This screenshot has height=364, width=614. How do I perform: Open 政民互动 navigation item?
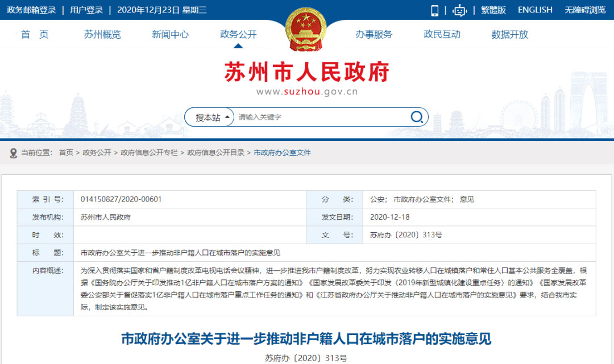click(x=442, y=35)
